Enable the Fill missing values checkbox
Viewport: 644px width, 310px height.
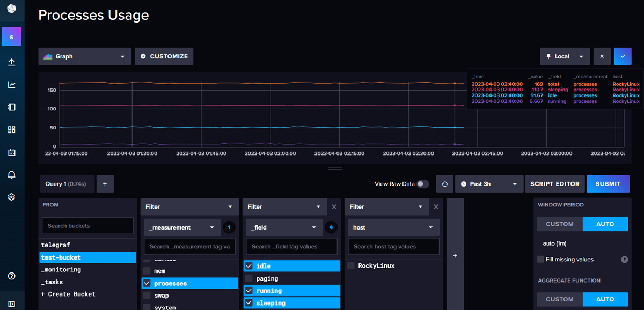(x=540, y=259)
